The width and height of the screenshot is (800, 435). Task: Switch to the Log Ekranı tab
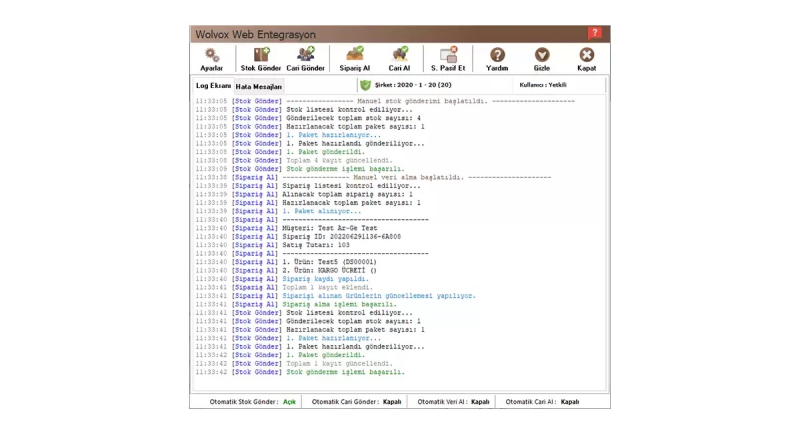213,86
